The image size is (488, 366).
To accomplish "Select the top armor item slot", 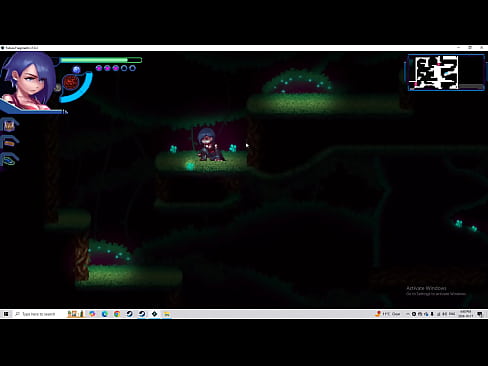I will (9, 125).
